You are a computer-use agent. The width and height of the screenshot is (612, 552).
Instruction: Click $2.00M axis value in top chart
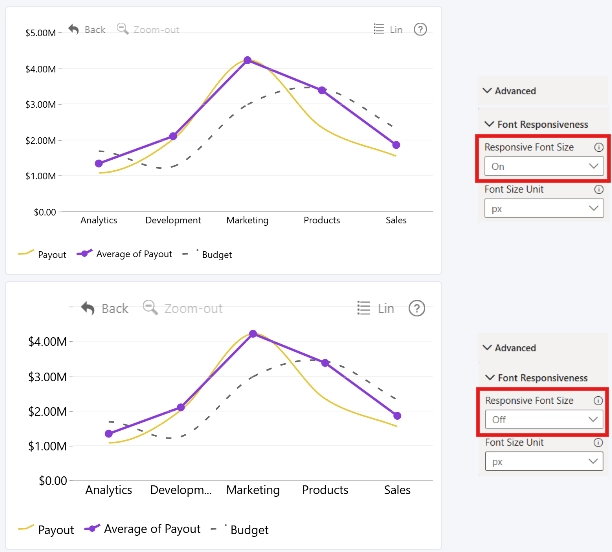pyautogui.click(x=40, y=141)
